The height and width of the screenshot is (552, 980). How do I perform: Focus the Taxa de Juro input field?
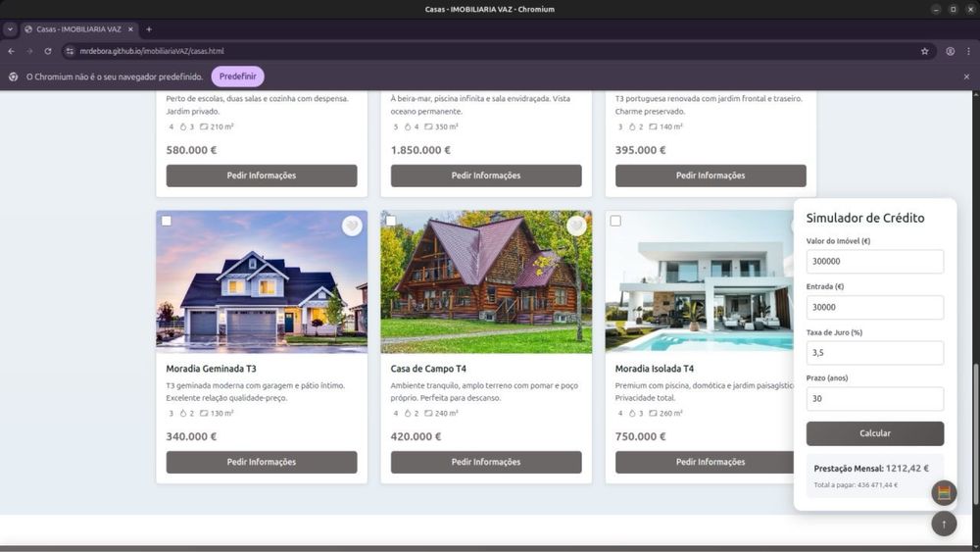(x=875, y=353)
